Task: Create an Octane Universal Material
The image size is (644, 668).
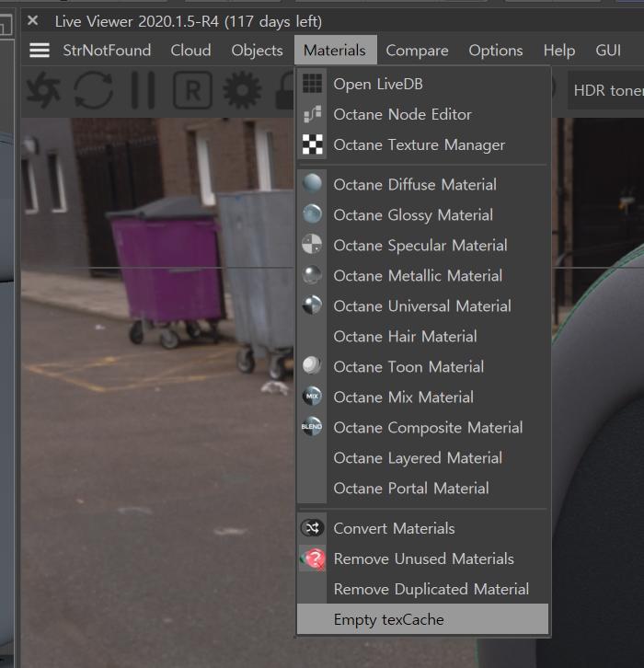Action: click(x=422, y=305)
